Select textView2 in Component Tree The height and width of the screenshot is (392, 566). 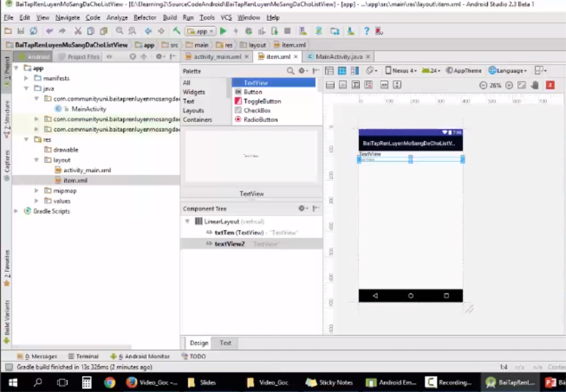[x=229, y=243]
